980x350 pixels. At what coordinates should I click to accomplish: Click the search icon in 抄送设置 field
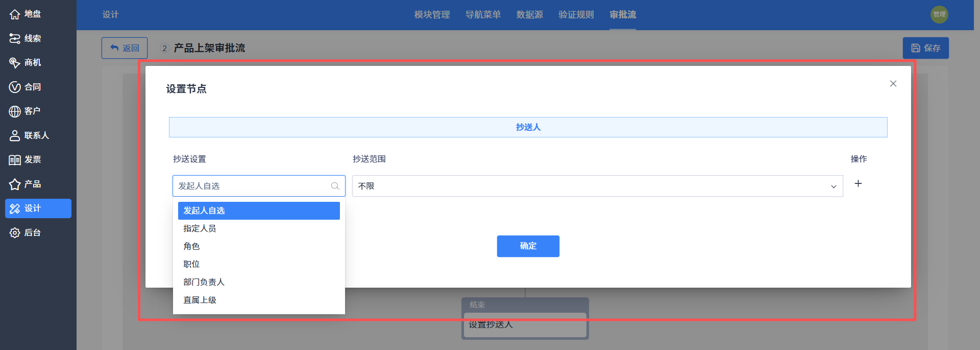(335, 186)
